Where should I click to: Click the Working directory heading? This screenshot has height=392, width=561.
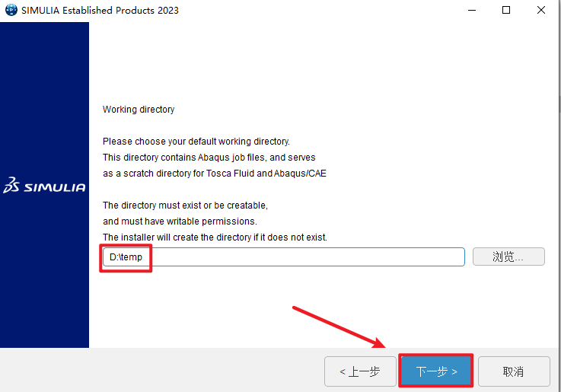coord(139,110)
